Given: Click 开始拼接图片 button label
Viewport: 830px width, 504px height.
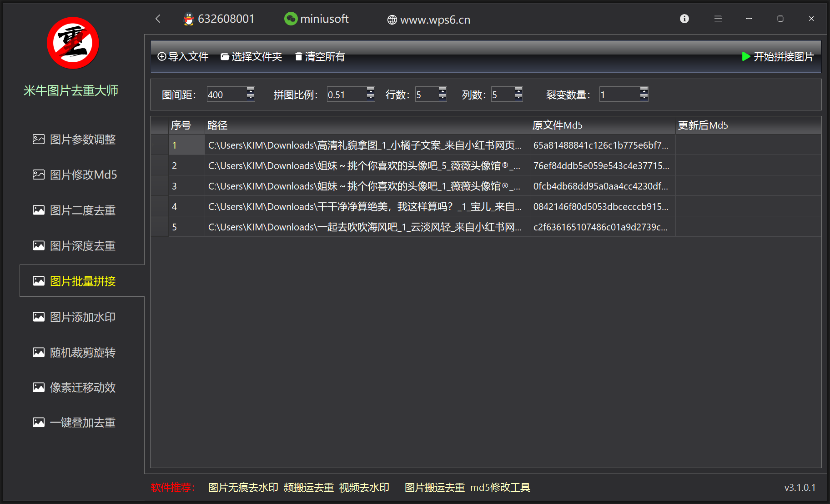Looking at the screenshot, I should pos(784,56).
